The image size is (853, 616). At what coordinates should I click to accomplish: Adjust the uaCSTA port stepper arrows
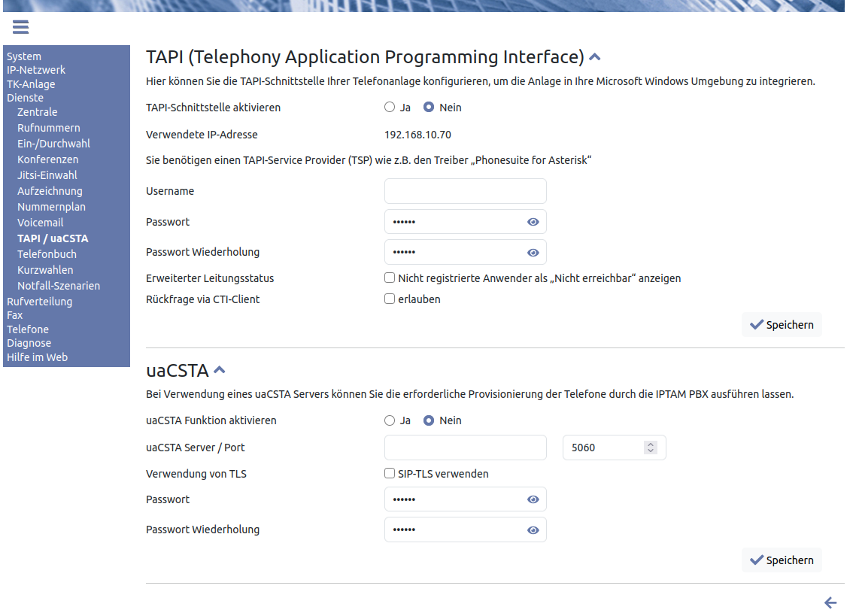tap(651, 448)
